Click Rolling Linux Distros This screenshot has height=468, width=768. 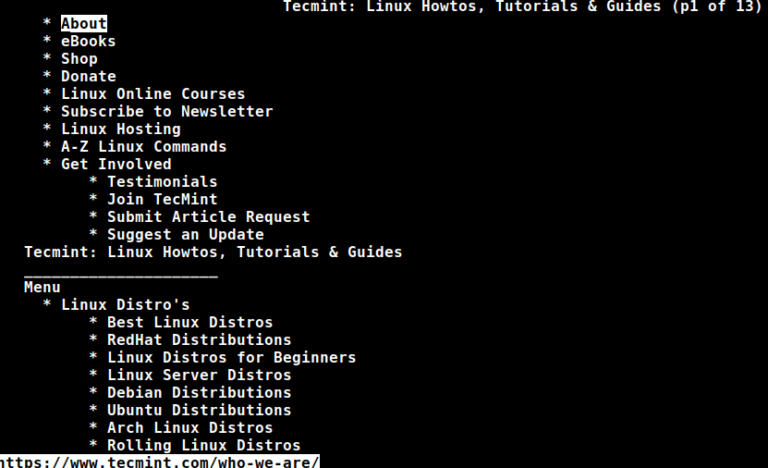(x=204, y=445)
